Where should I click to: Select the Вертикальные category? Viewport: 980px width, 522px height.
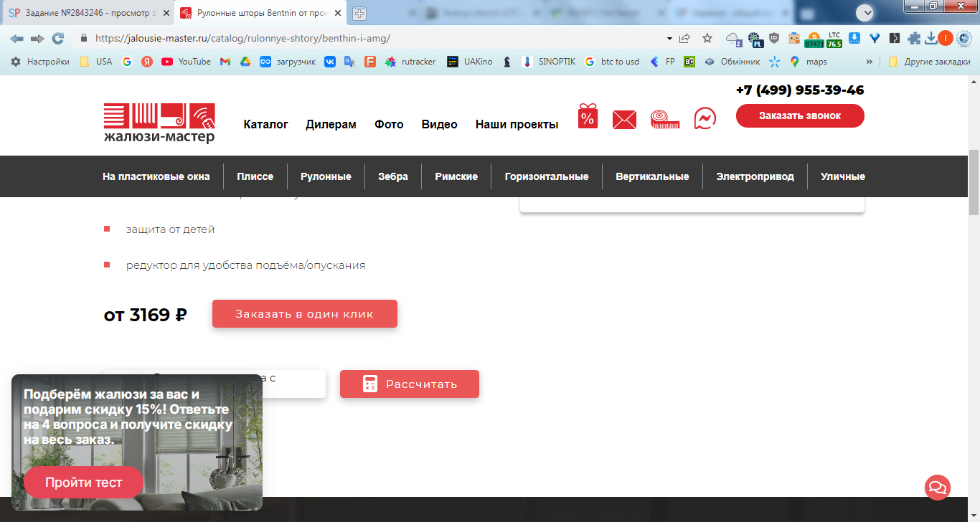tap(652, 176)
